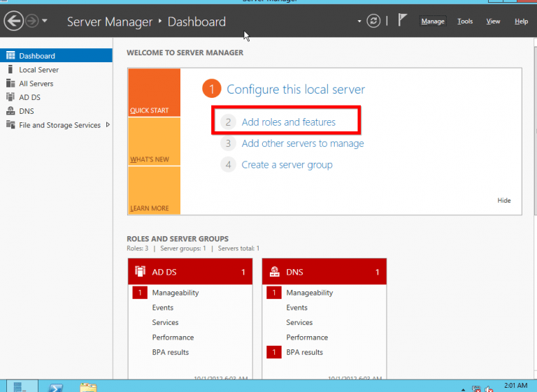537x392 pixels.
Task: Open Events in the DNS tile
Action: coord(297,307)
